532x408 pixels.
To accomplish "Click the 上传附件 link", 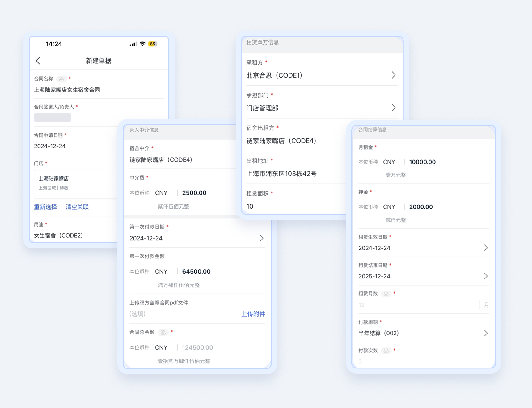I will click(x=253, y=314).
